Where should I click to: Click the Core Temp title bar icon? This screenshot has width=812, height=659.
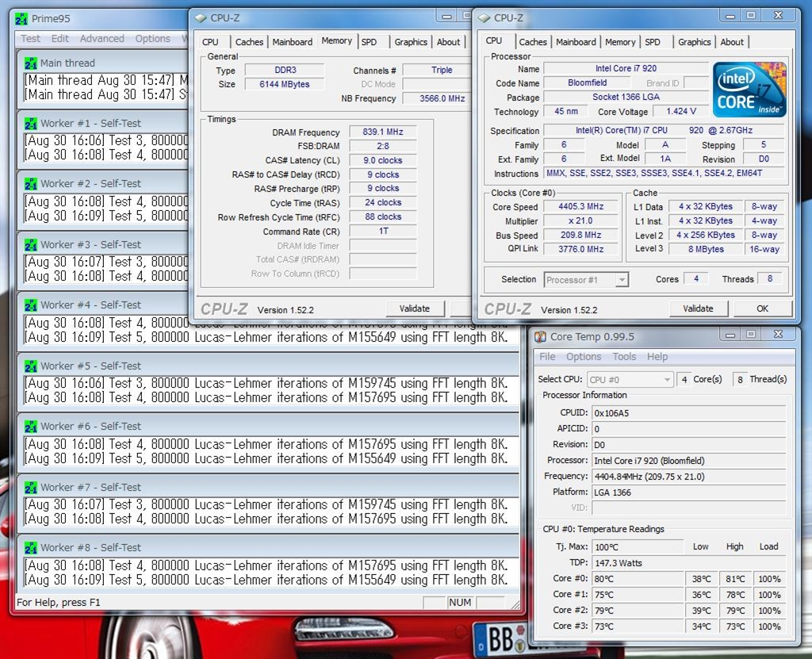pyautogui.click(x=540, y=337)
